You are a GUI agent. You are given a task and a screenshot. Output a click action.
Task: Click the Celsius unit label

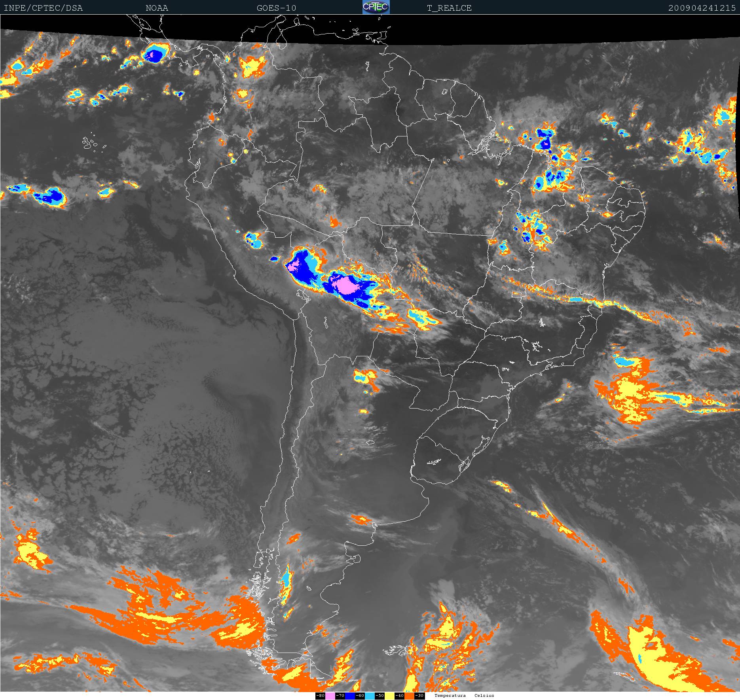click(484, 695)
